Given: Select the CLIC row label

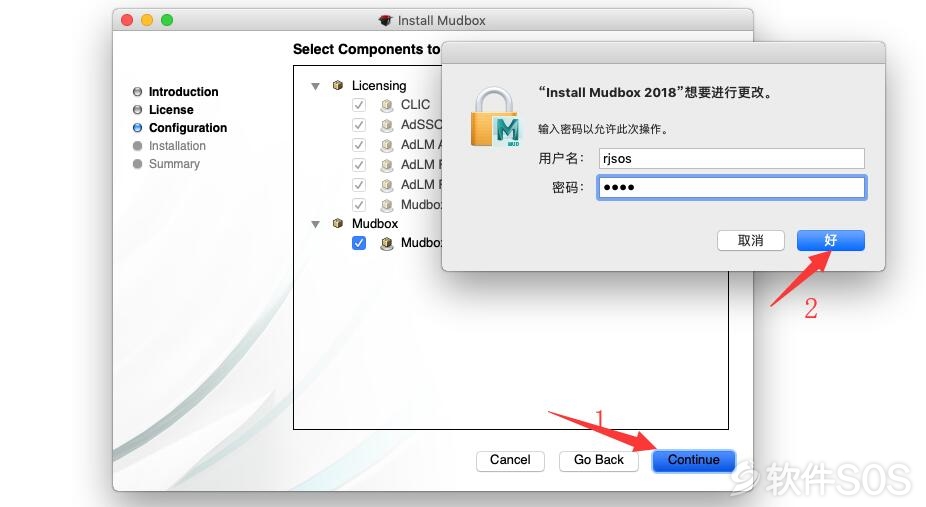Looking at the screenshot, I should point(415,104).
